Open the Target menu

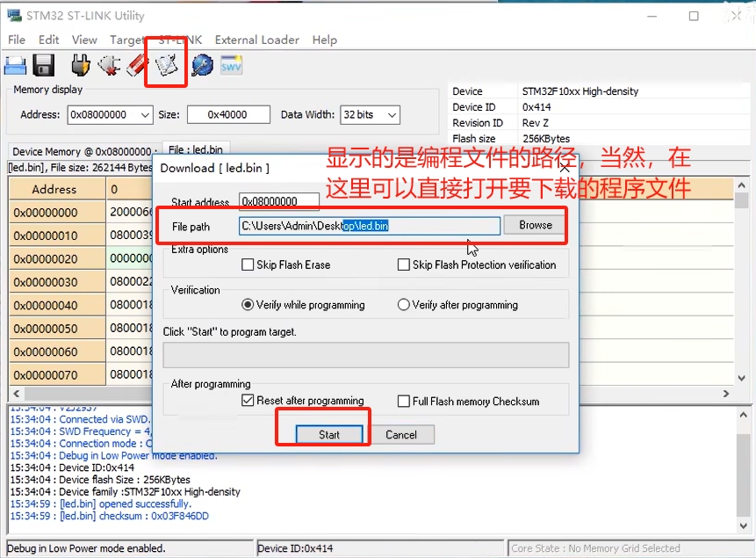[x=126, y=40]
